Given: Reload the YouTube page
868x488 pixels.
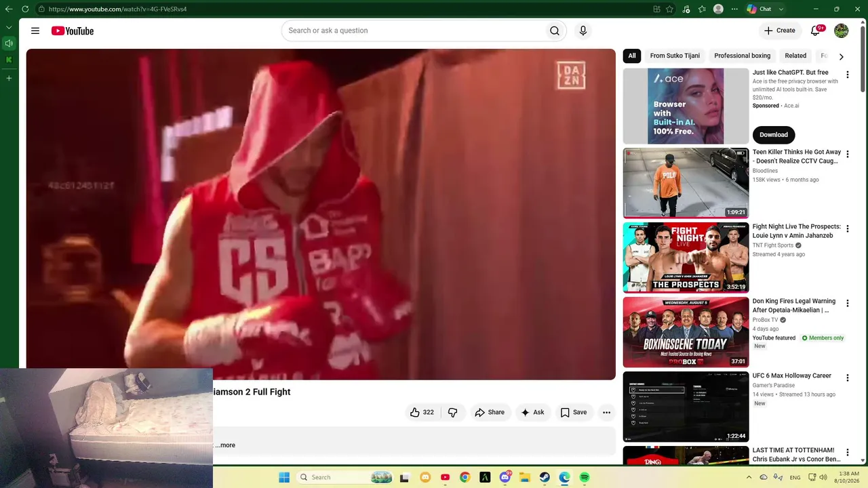Looking at the screenshot, I should coord(25,9).
